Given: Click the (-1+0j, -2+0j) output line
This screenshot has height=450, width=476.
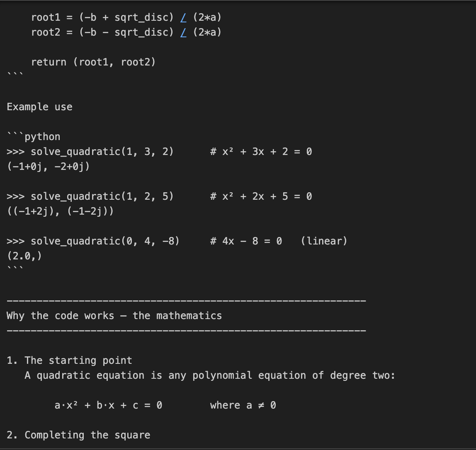Looking at the screenshot, I should [x=48, y=166].
